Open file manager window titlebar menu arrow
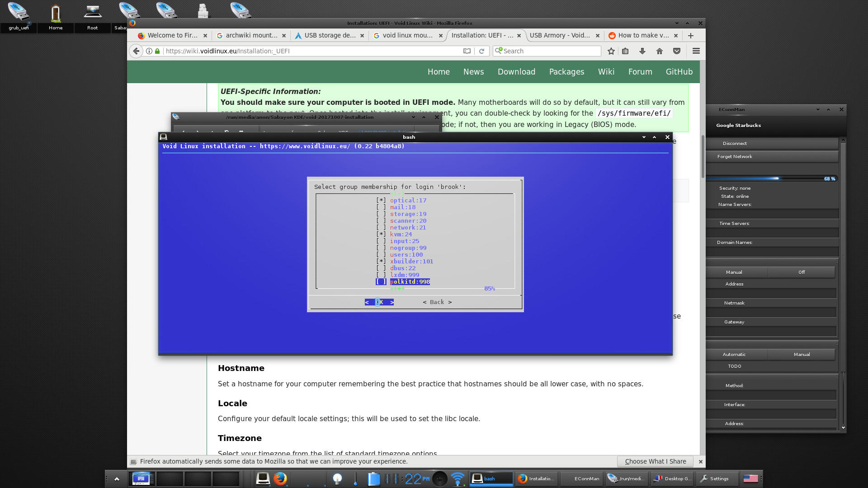Screen dimensions: 868x488 coord(413,117)
